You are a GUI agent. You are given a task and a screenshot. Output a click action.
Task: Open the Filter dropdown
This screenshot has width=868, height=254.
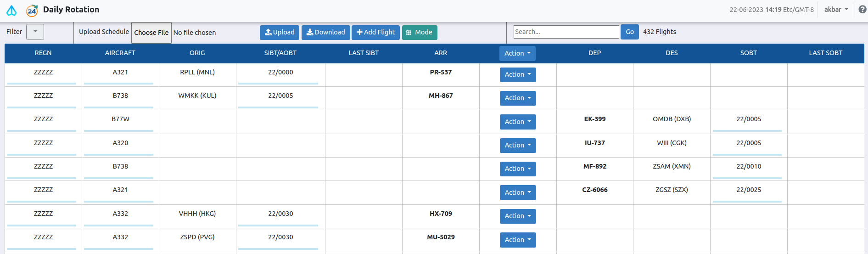35,32
